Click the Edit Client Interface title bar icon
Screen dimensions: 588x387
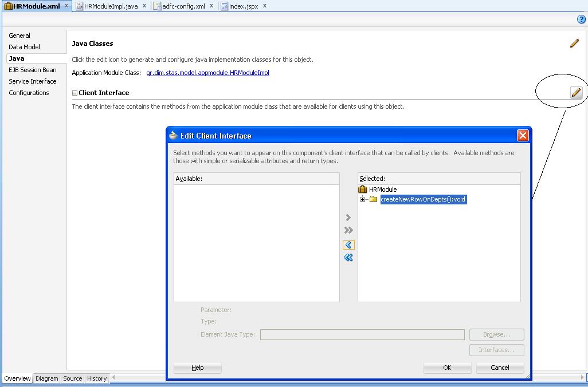click(x=173, y=136)
